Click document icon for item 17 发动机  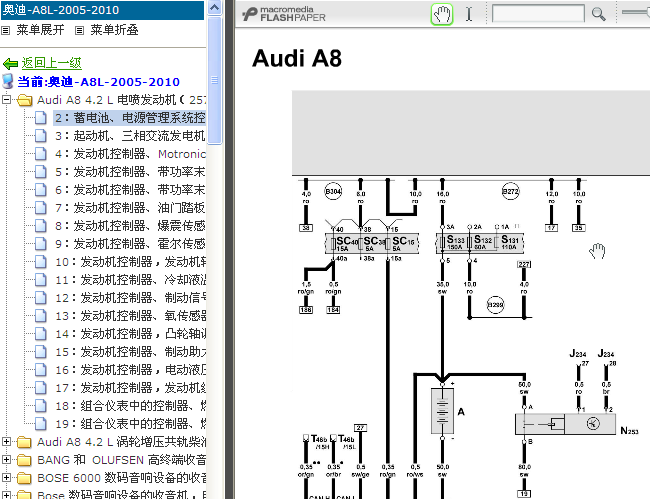point(41,388)
